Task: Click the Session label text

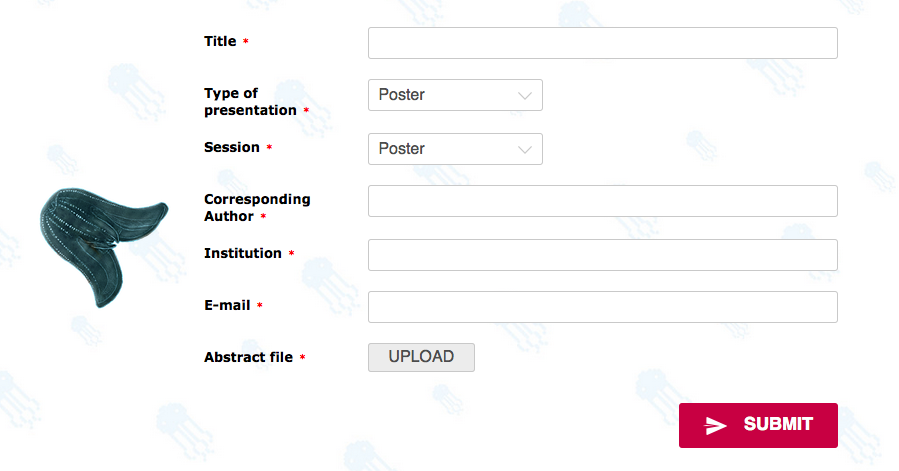Action: 232,147
